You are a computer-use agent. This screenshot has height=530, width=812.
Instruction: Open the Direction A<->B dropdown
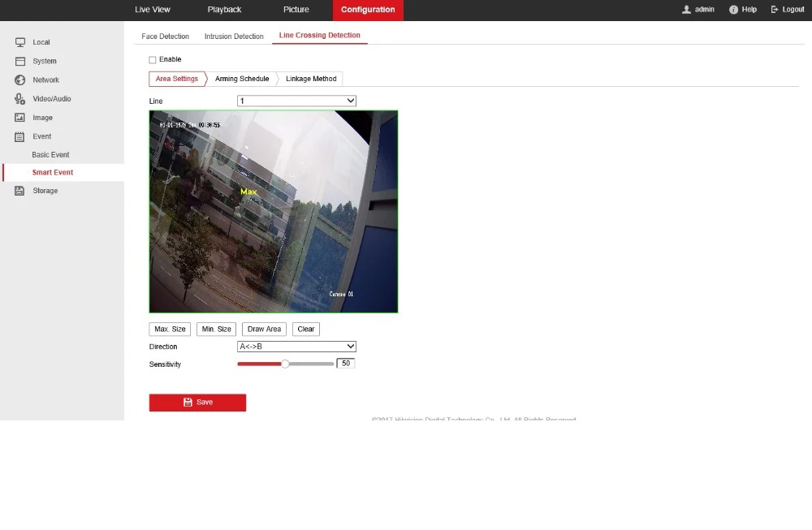point(296,347)
